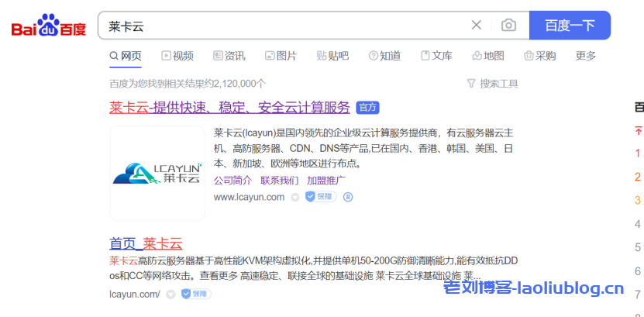The height and width of the screenshot is (317, 644).
Task: Expand dropdown arrow beside www.lcayun.com
Action: point(294,198)
